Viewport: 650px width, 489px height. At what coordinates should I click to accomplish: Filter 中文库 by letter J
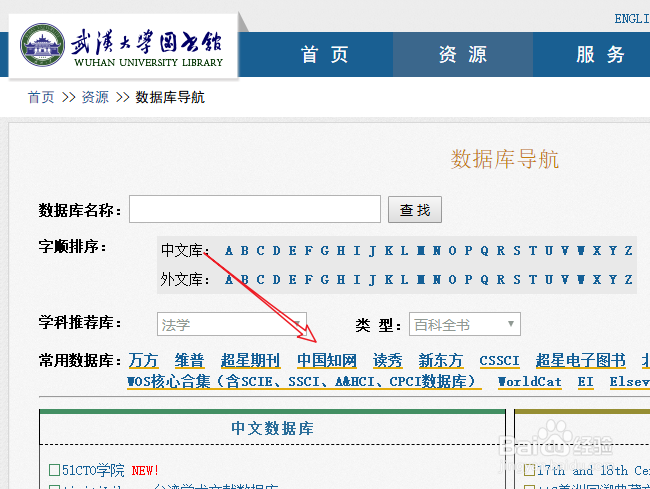[373, 251]
